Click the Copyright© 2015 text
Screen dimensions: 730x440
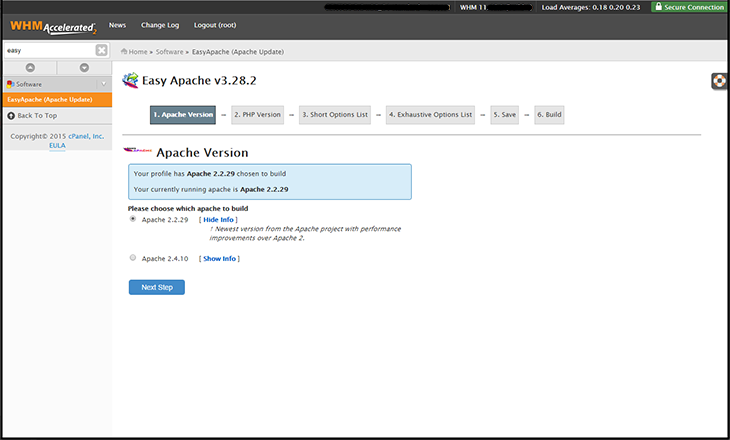tap(38, 136)
